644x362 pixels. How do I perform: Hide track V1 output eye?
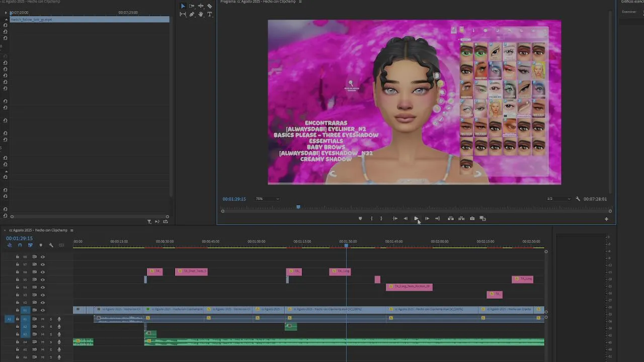42,310
